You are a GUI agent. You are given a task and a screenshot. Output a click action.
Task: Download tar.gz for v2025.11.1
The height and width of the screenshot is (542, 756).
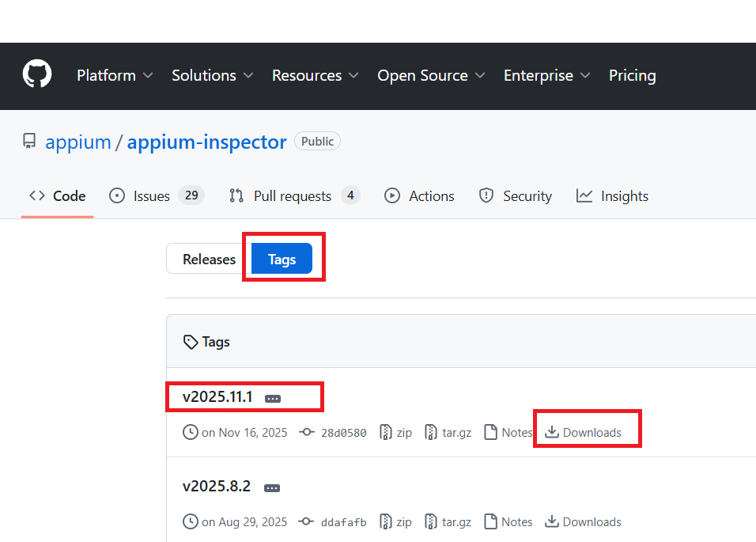(456, 433)
